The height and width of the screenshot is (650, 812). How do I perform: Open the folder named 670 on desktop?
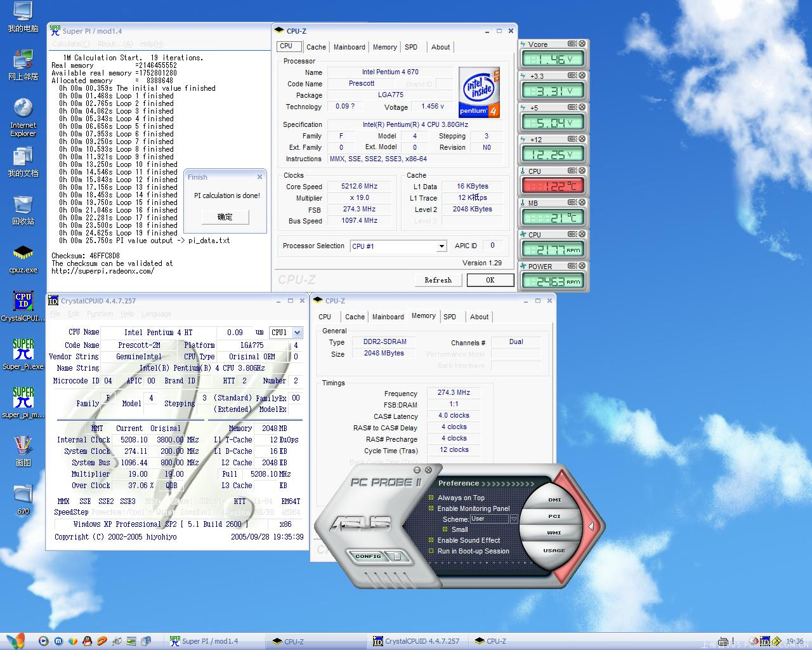[23, 500]
